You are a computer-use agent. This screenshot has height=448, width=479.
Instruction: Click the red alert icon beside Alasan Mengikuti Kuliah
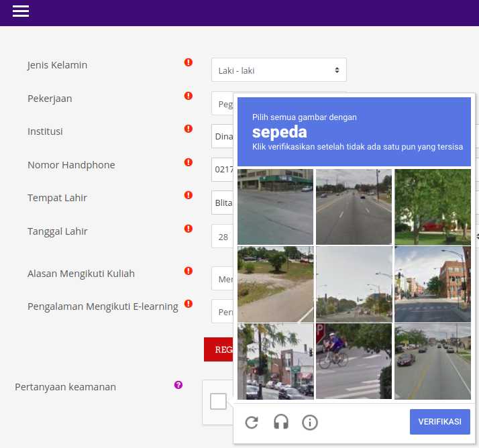coord(189,271)
